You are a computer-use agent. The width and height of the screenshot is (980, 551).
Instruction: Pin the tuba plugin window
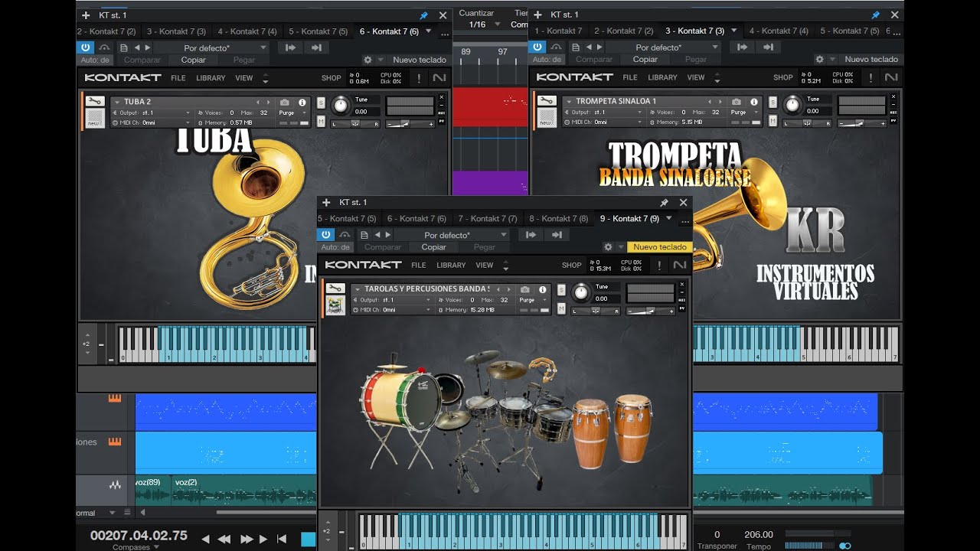424,15
